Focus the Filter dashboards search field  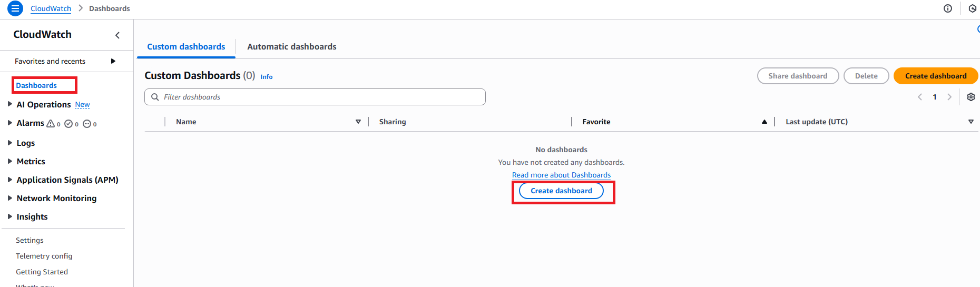pyautogui.click(x=315, y=97)
